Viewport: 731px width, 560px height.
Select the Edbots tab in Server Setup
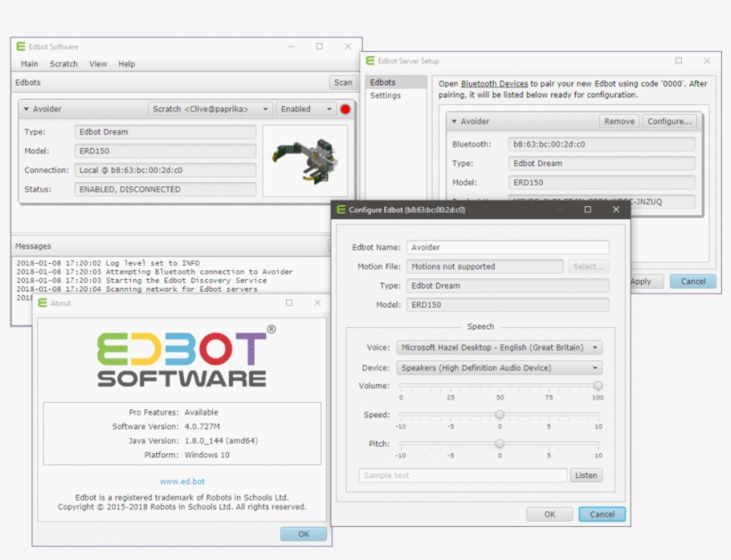396,82
